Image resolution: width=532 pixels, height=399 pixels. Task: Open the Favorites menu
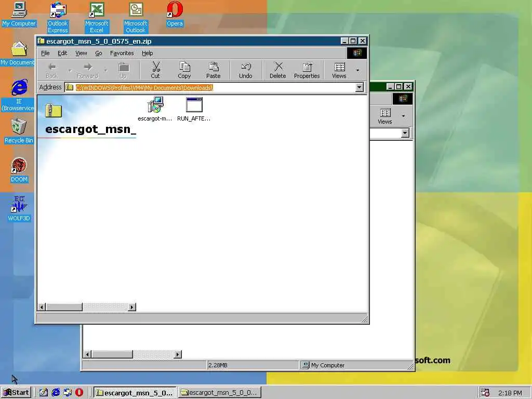tap(122, 53)
